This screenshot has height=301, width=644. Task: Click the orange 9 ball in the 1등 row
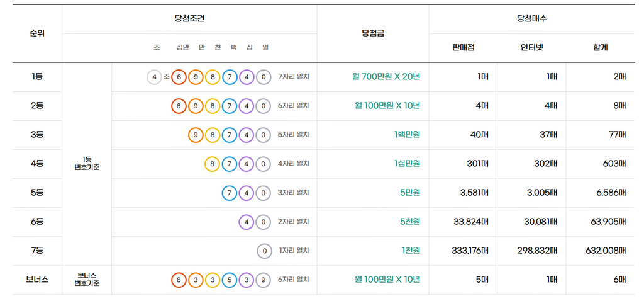pos(196,77)
